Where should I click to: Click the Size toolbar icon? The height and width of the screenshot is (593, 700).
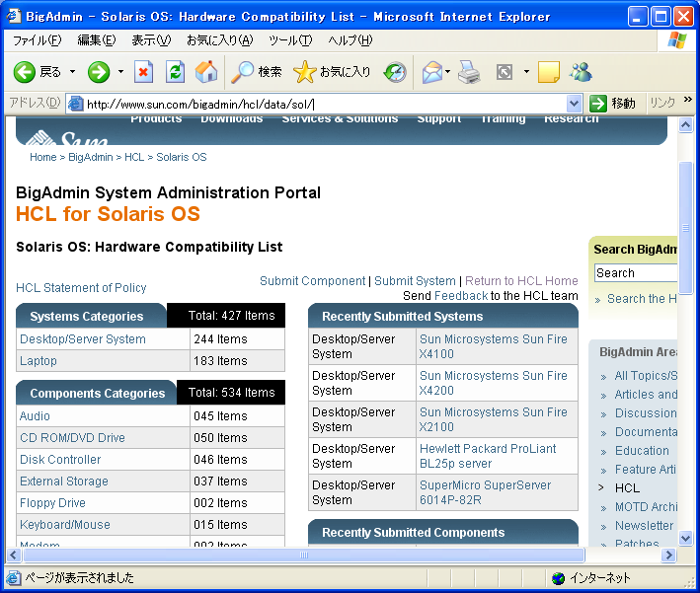(505, 72)
